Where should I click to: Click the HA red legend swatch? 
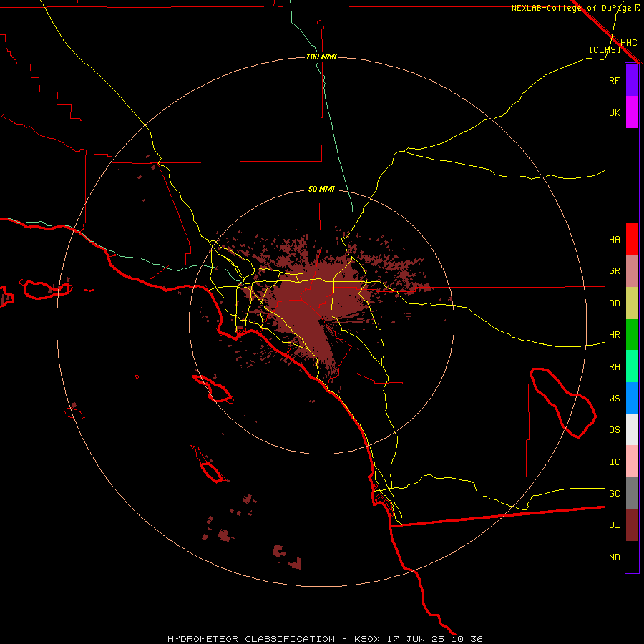pos(632,239)
